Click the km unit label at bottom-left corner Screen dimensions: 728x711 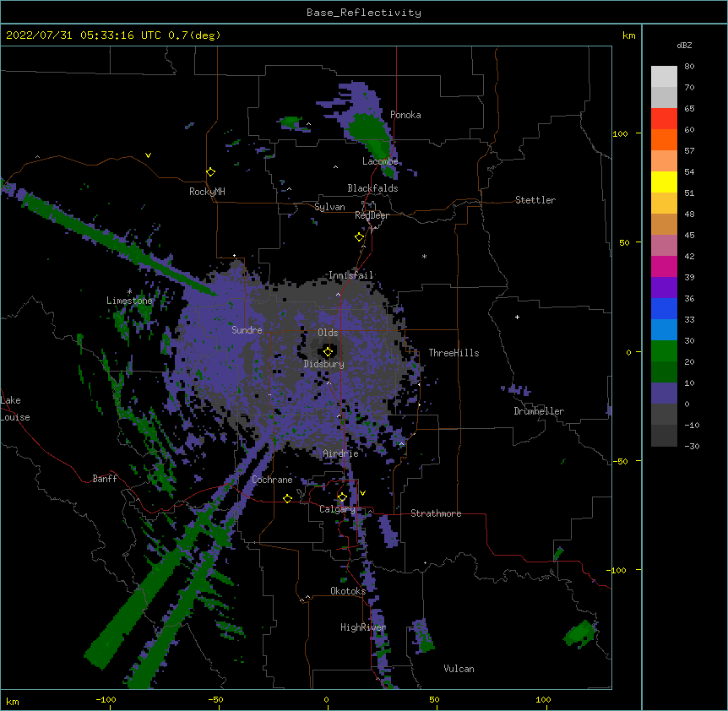coord(13,701)
